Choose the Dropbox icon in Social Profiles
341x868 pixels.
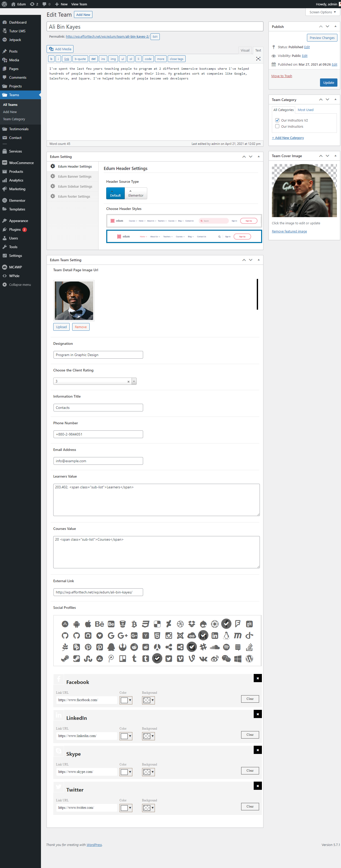(191, 624)
